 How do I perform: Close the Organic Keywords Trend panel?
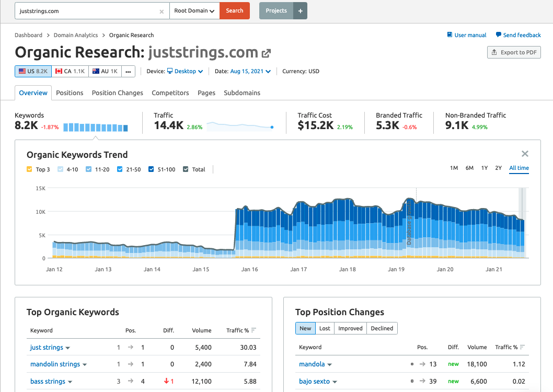pos(525,154)
